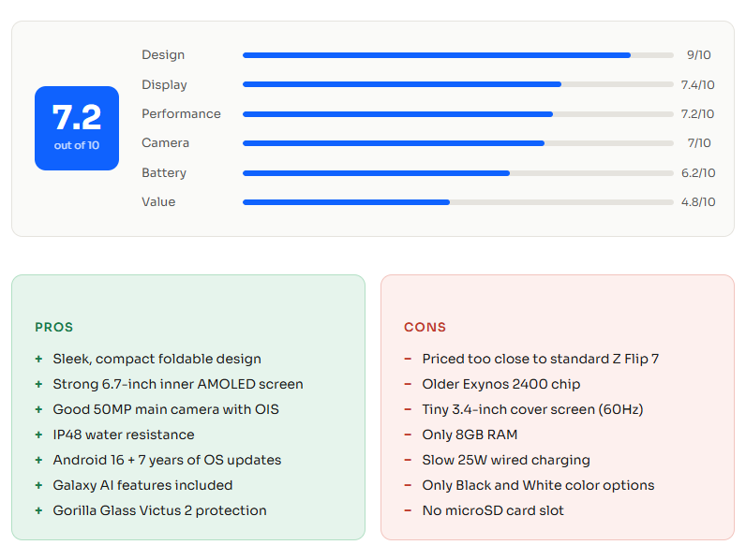
Task: Click the 7.2 out of 10 score badge
Action: (77, 128)
